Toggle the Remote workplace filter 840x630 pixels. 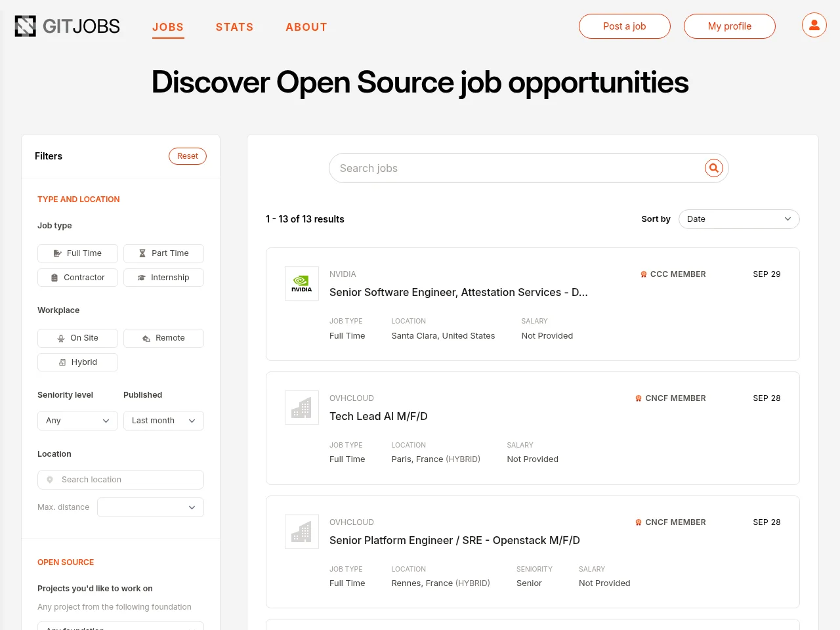click(x=163, y=338)
